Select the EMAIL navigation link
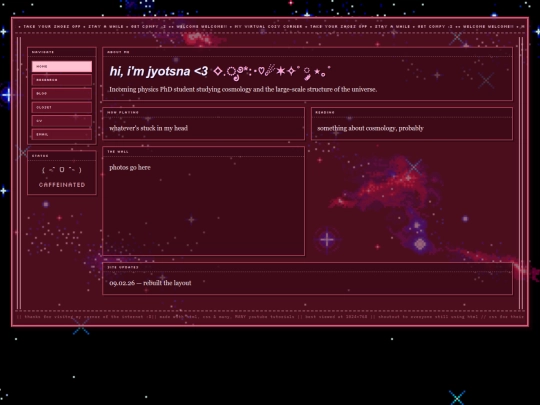Screen dimensions: 540x405 [62, 134]
